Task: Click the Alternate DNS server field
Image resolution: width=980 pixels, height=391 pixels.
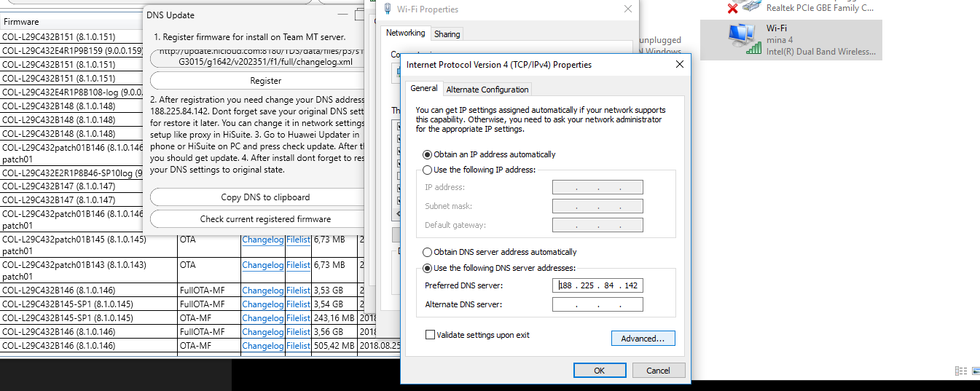Action: pyautogui.click(x=597, y=304)
